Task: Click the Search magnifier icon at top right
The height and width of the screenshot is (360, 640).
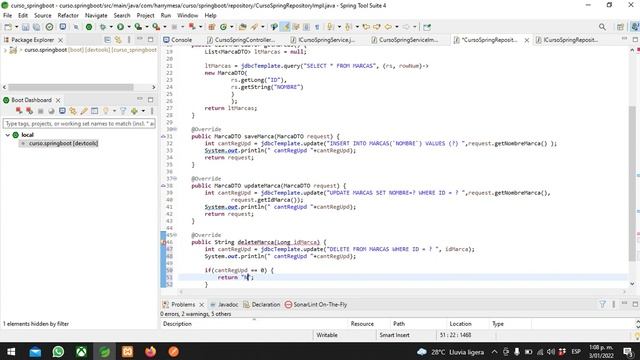Action: (x=602, y=27)
